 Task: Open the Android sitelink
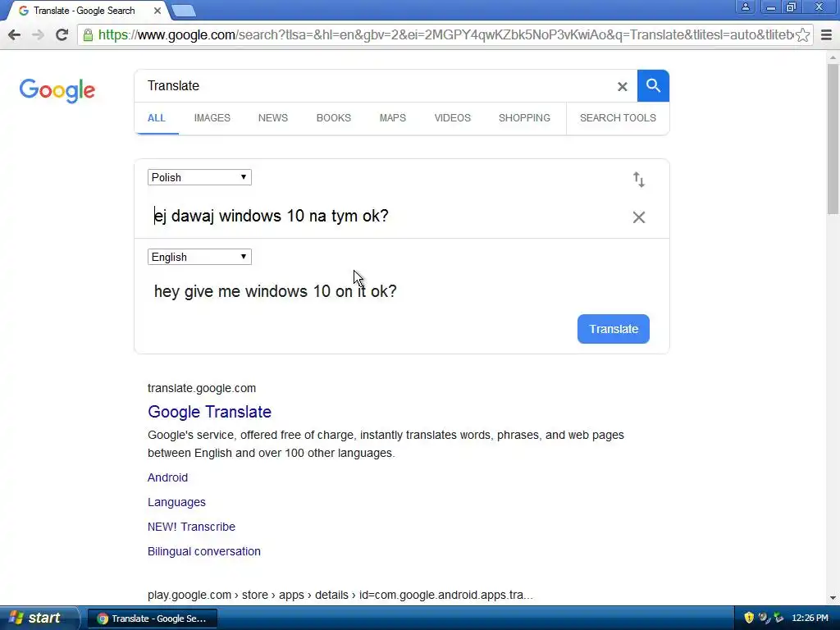pos(167,477)
